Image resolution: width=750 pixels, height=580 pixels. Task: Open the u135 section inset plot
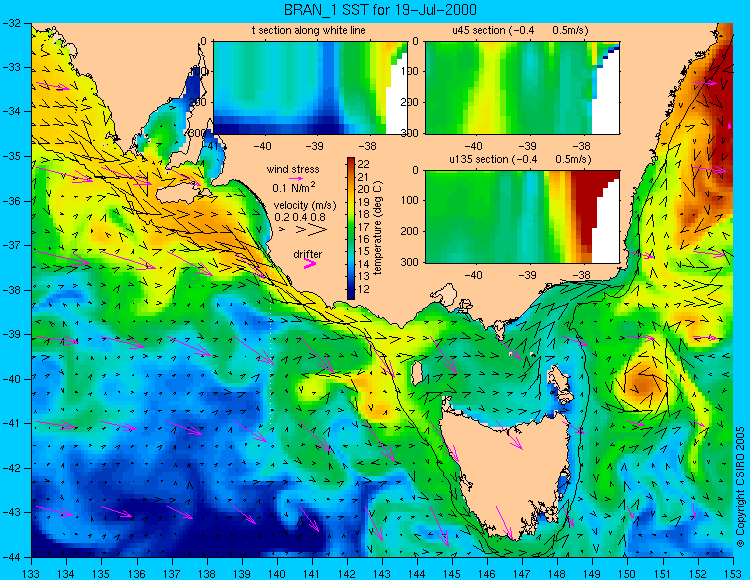(522, 216)
